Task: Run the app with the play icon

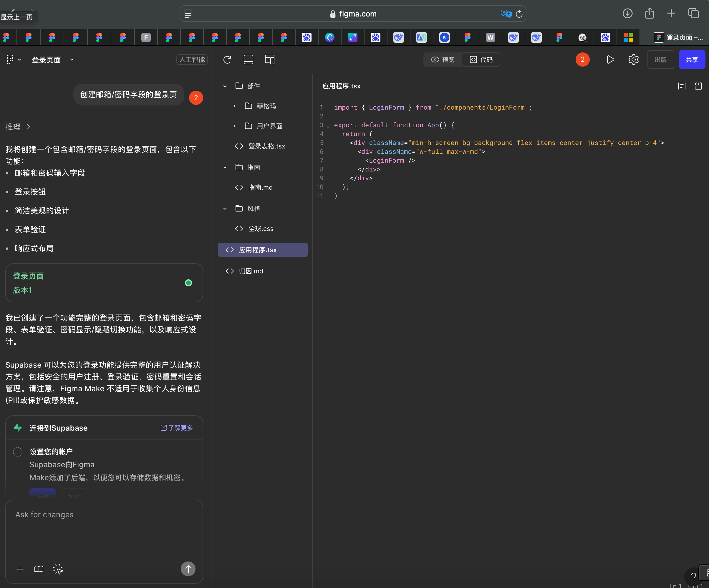Action: point(610,60)
